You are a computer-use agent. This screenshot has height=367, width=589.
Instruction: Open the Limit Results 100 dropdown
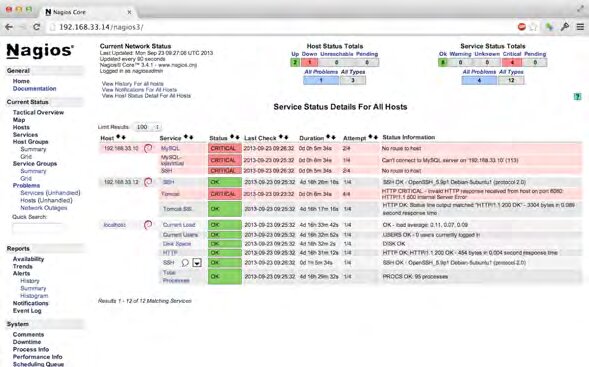pos(148,127)
